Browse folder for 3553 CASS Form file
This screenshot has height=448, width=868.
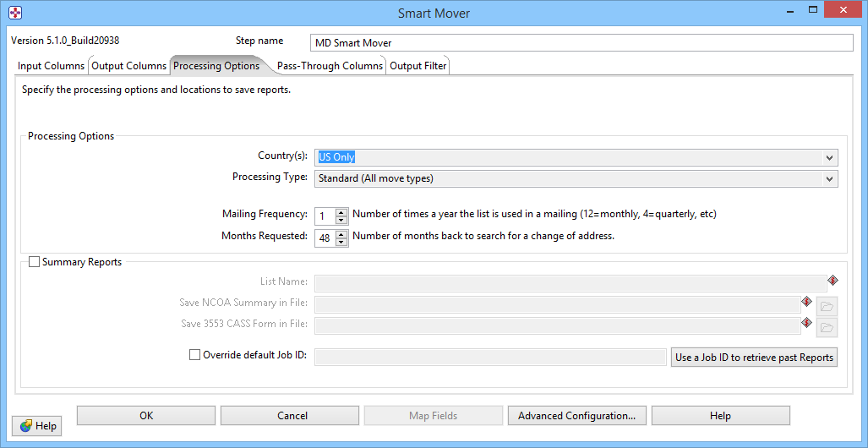coord(827,326)
